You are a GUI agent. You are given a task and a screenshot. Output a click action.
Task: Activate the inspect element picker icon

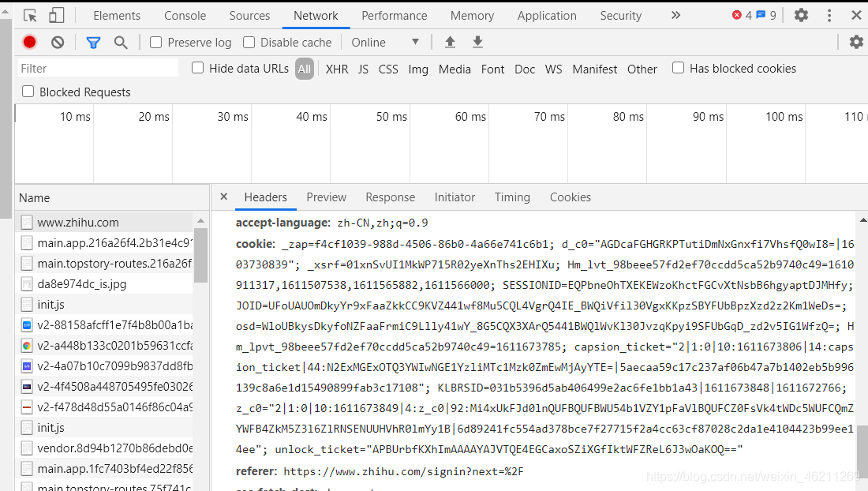30,16
